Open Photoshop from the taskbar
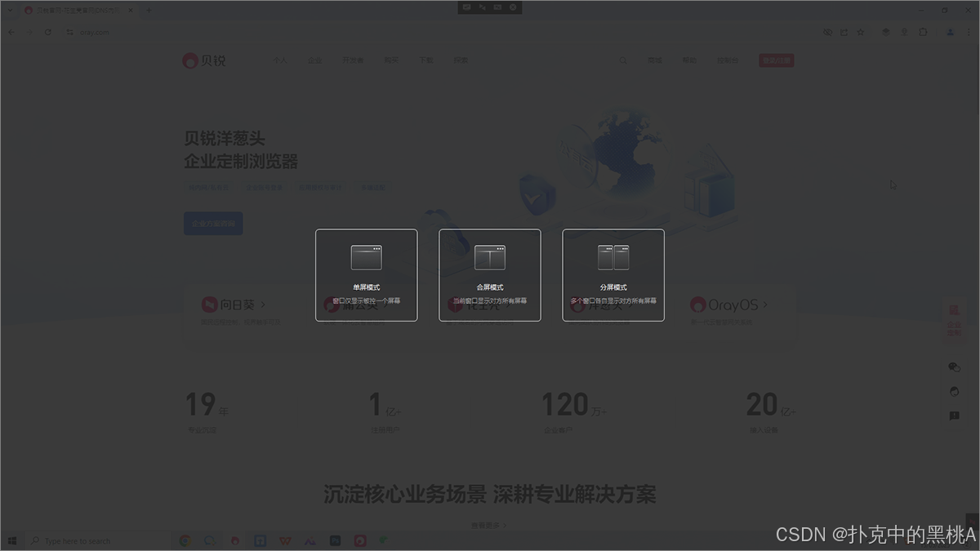 point(335,541)
